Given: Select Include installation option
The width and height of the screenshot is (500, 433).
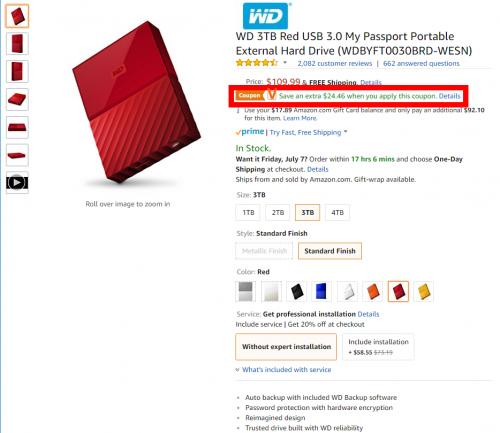Looking at the screenshot, I should coord(378,347).
